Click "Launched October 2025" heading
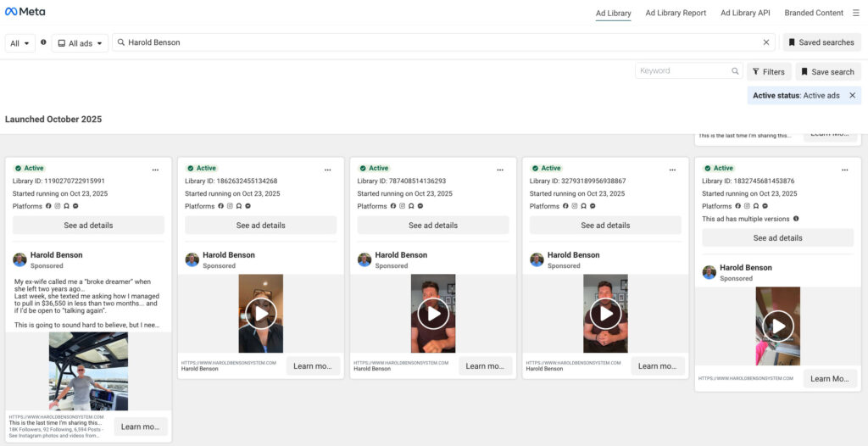 (53, 119)
